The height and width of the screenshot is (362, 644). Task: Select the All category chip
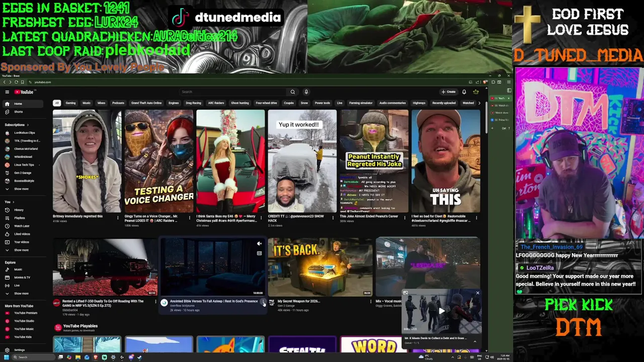click(x=57, y=103)
